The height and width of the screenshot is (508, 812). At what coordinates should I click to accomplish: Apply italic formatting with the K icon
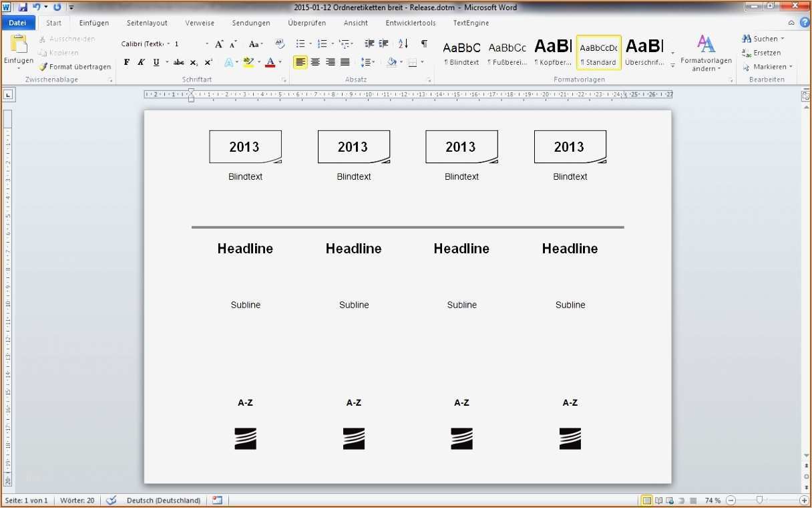pyautogui.click(x=141, y=62)
